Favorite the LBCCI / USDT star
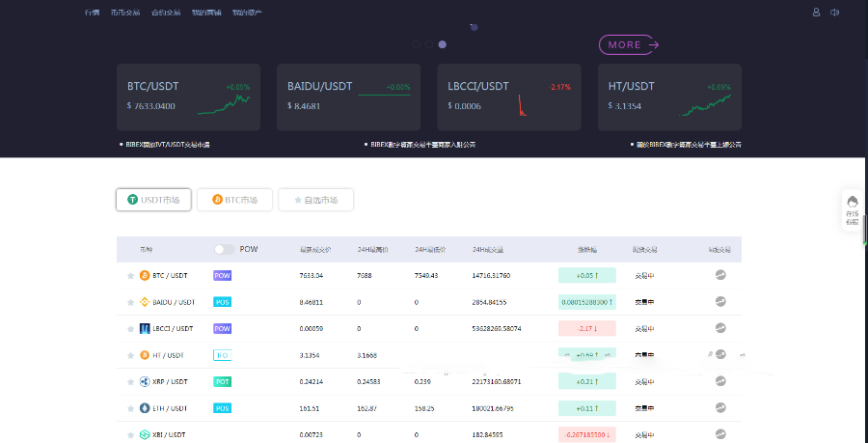This screenshot has height=443, width=868. pos(130,329)
